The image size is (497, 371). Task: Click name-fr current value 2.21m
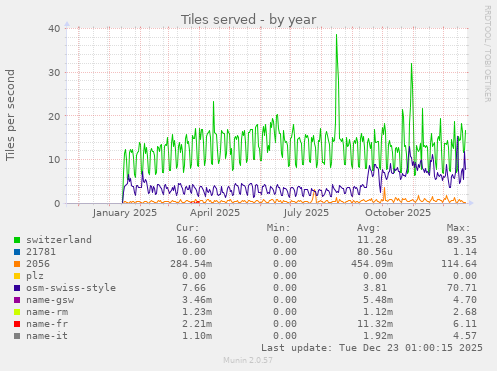point(197,324)
